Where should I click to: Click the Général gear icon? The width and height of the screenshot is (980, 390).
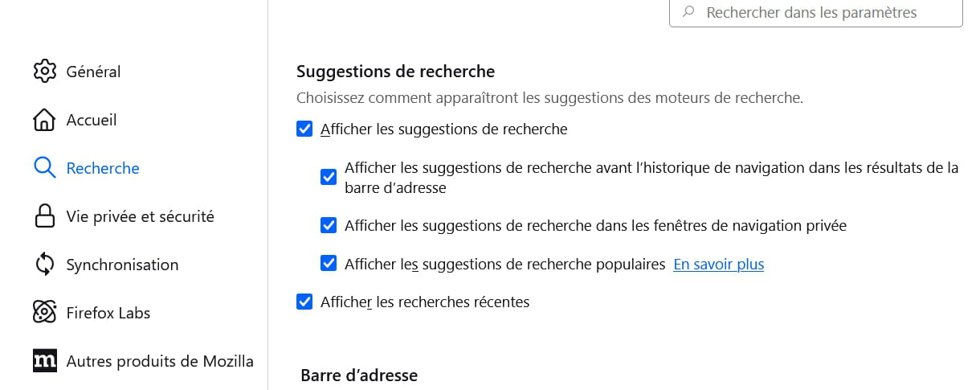point(45,71)
